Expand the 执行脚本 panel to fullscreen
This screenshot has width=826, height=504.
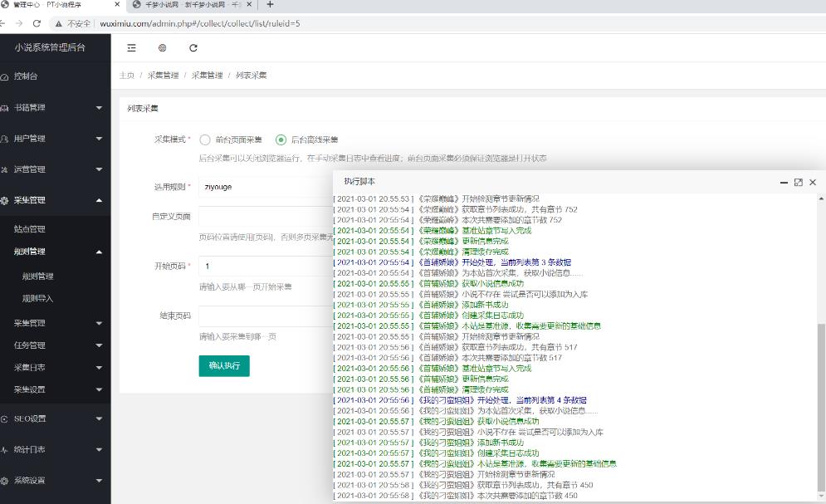798,181
